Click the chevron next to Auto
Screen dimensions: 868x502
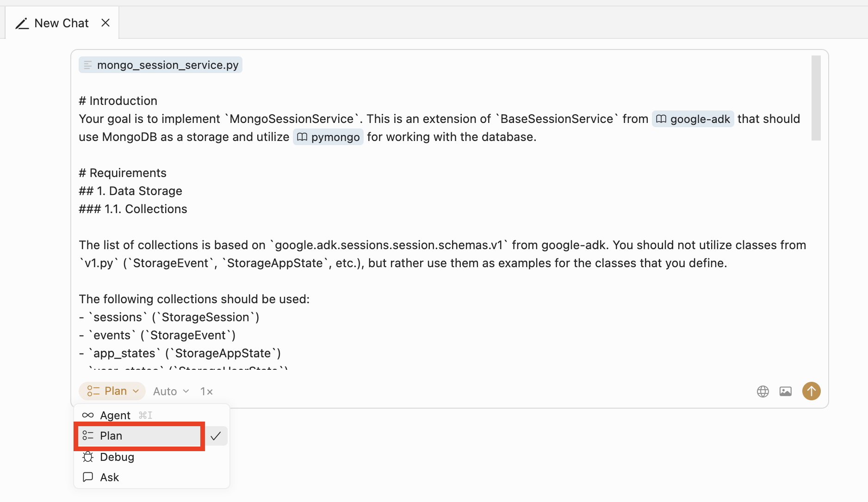[x=186, y=391]
